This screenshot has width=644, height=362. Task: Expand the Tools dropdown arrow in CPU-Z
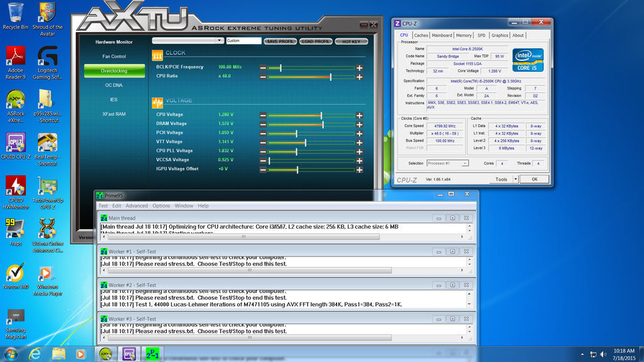516,179
